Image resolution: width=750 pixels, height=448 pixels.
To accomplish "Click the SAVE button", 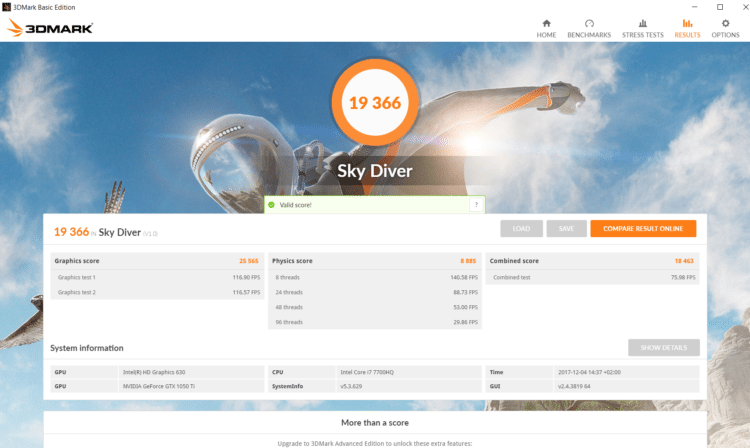I will (x=566, y=229).
